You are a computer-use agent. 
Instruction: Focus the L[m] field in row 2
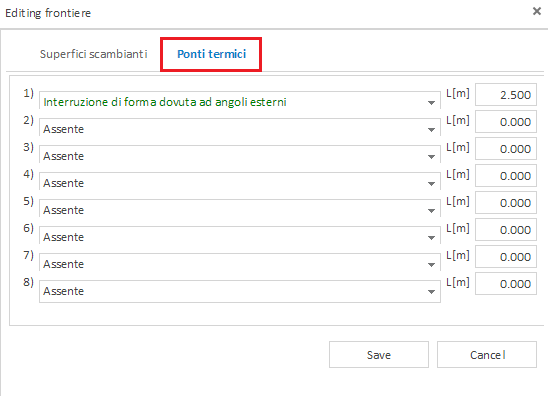[x=506, y=122]
